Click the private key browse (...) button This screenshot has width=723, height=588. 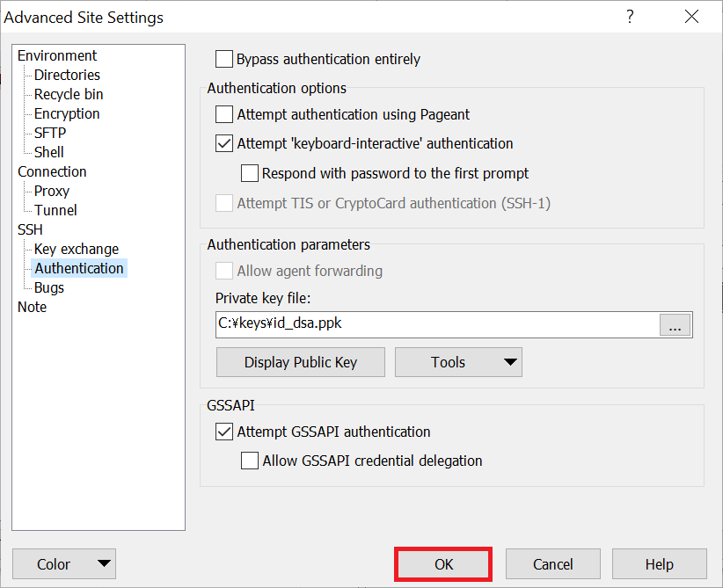point(675,324)
